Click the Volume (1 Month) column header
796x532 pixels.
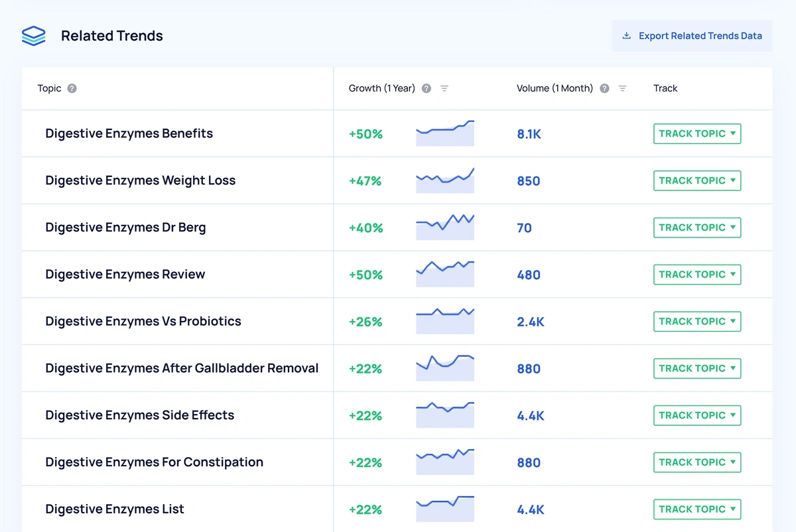(x=555, y=88)
